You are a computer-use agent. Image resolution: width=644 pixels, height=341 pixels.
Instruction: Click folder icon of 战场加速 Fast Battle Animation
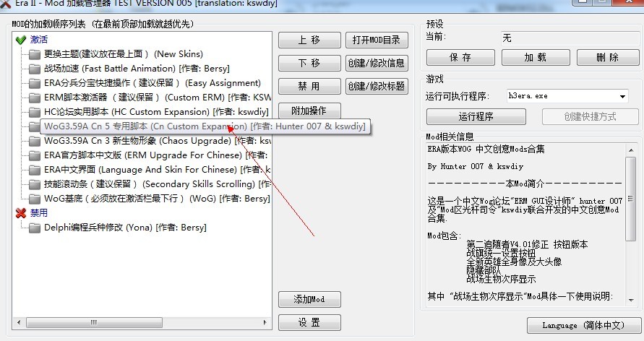coord(35,69)
